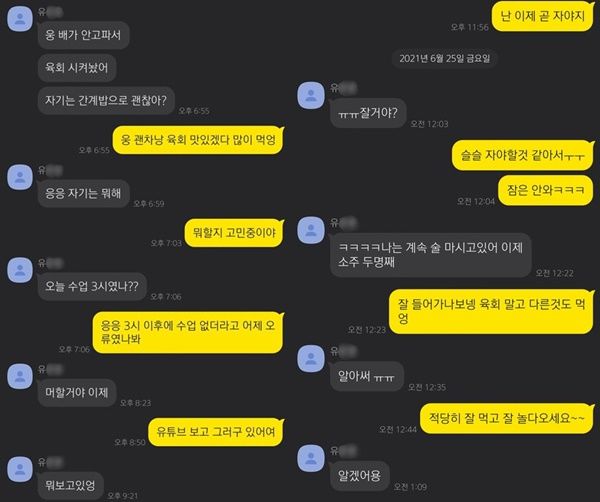Tap the profile avatar beside '뭐보고있엉'
The image size is (600, 502).
[20, 469]
